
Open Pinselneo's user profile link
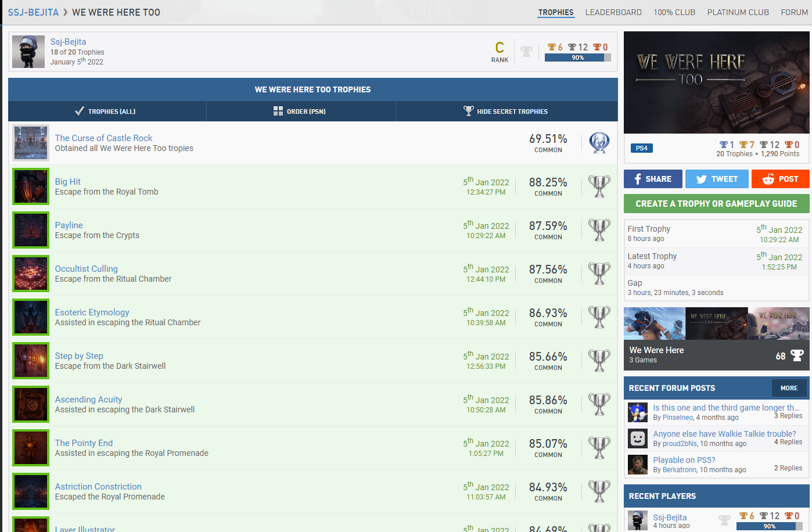click(x=678, y=418)
